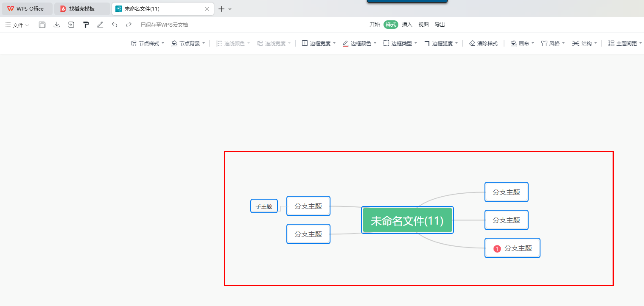Click the 边框弧度 corner icon

click(x=427, y=43)
